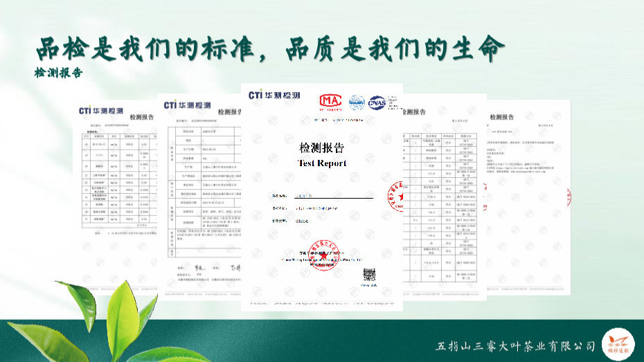Click the red stamp on the fourth report's edge
The image size is (644, 362).
tap(397, 197)
